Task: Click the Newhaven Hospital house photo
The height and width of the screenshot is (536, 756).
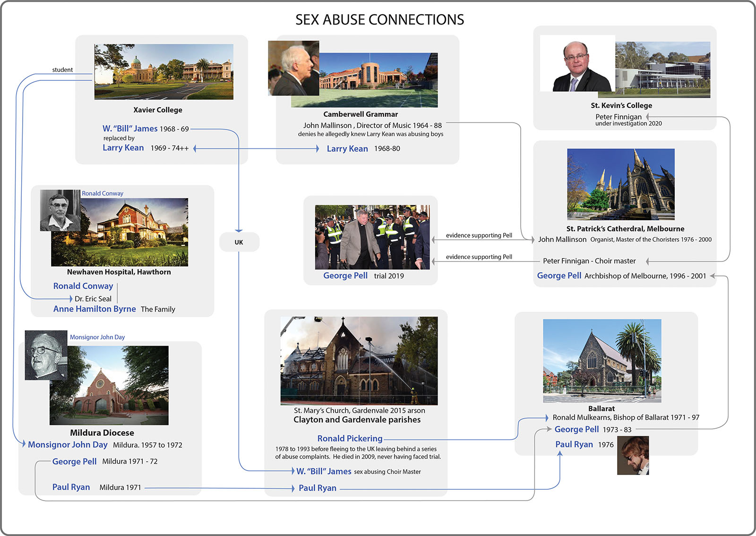Action: click(x=120, y=232)
